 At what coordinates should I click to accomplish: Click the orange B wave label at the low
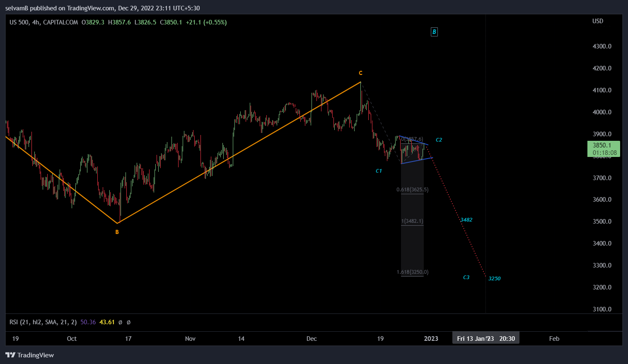click(117, 232)
